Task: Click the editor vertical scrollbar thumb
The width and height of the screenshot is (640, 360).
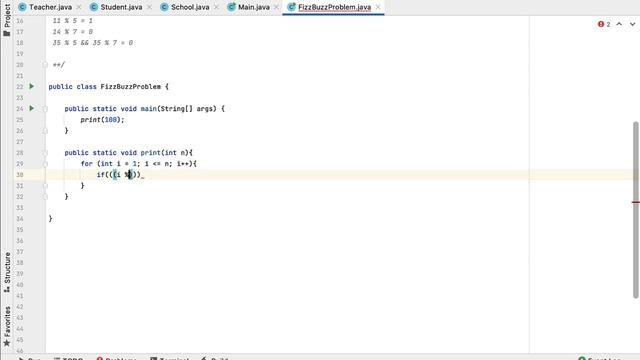Action: 636,210
